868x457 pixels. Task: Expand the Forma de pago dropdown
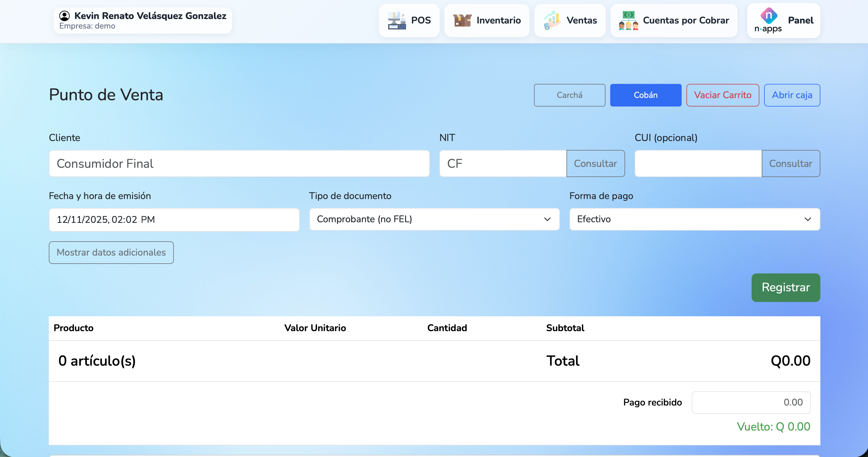pos(694,219)
